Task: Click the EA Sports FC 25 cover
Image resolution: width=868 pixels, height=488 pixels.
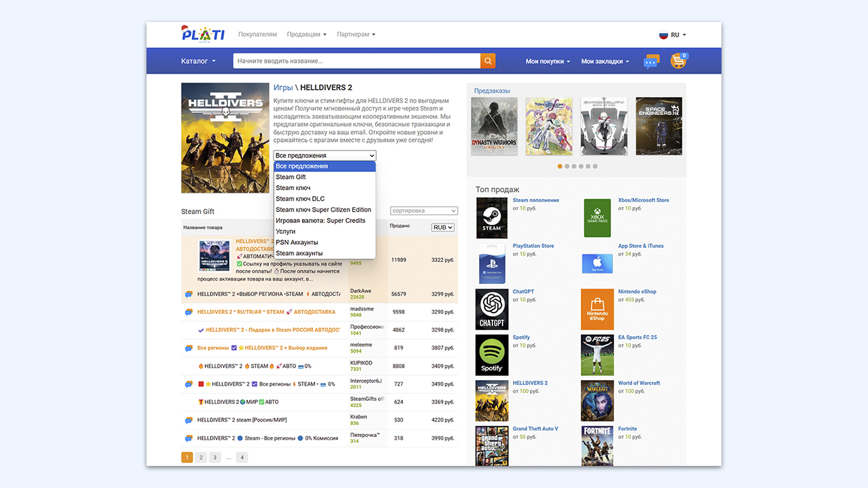Action: (x=597, y=355)
